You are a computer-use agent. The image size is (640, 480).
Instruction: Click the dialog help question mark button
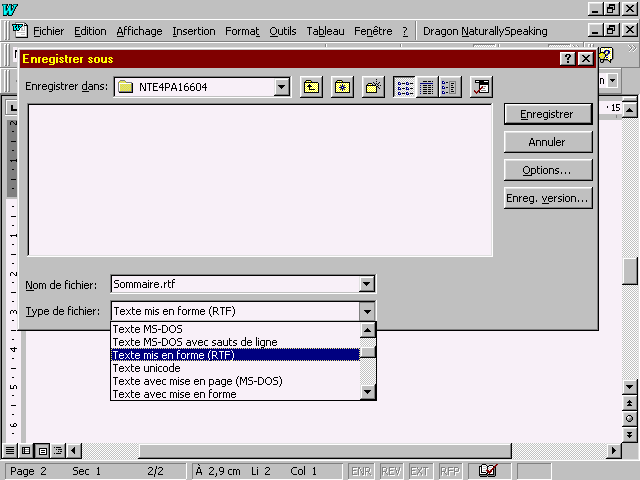point(568,59)
